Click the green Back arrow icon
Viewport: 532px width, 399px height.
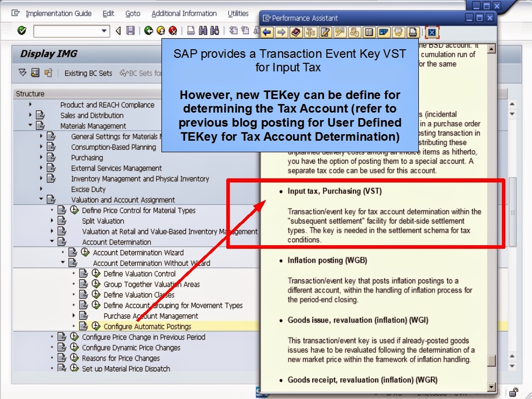(x=148, y=31)
